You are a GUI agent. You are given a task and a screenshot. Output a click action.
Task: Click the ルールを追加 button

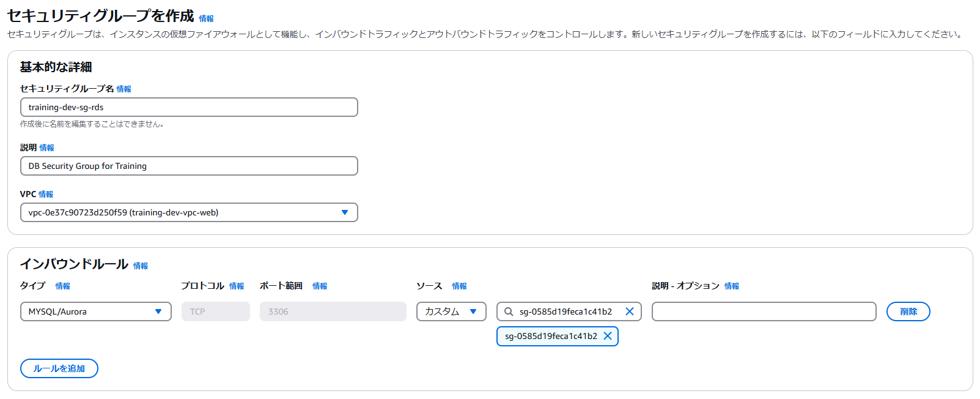click(59, 368)
